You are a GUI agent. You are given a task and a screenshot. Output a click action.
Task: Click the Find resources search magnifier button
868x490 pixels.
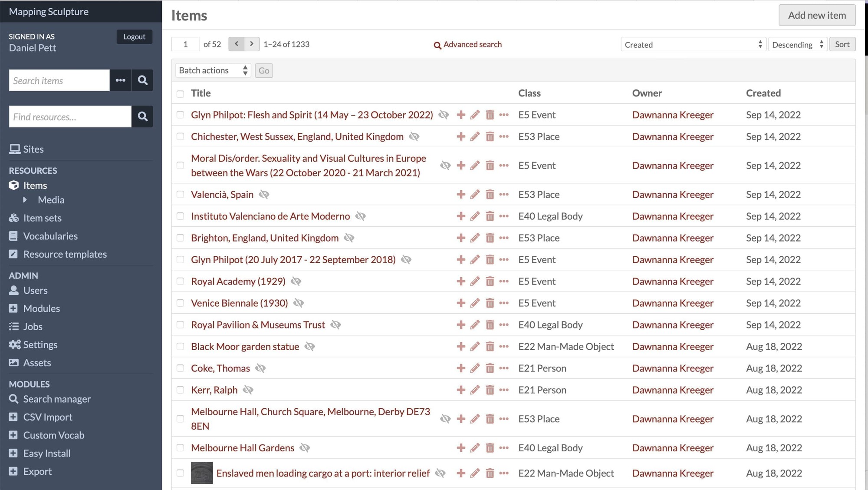(x=142, y=116)
